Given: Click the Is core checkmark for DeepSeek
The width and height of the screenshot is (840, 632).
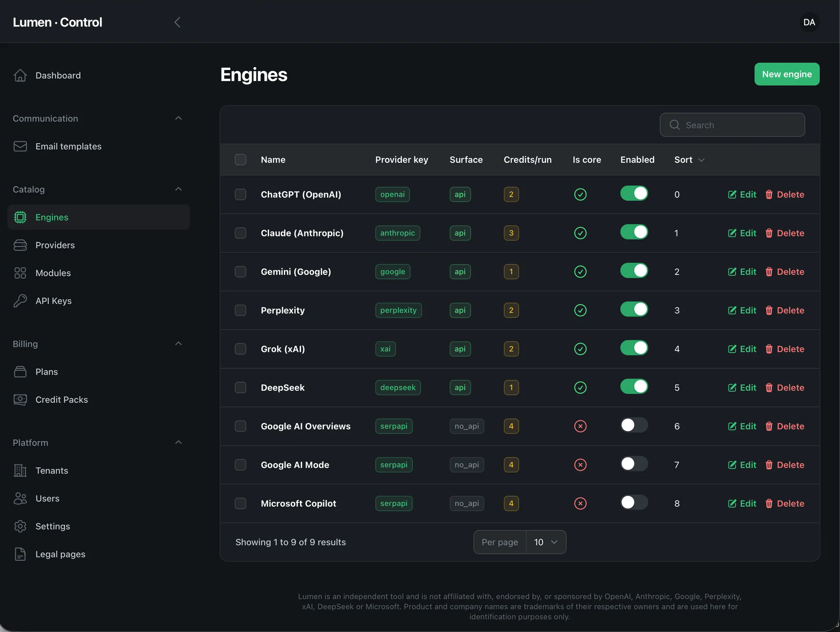Looking at the screenshot, I should coord(580,388).
